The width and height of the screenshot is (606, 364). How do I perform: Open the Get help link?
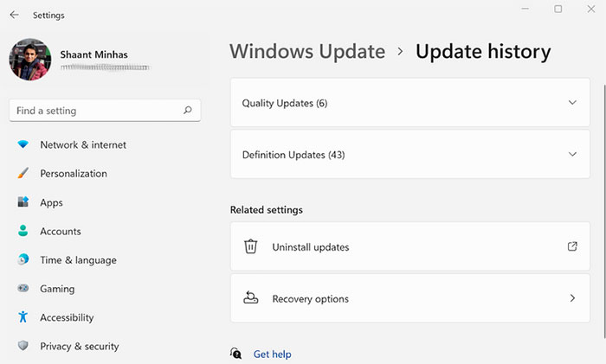272,354
